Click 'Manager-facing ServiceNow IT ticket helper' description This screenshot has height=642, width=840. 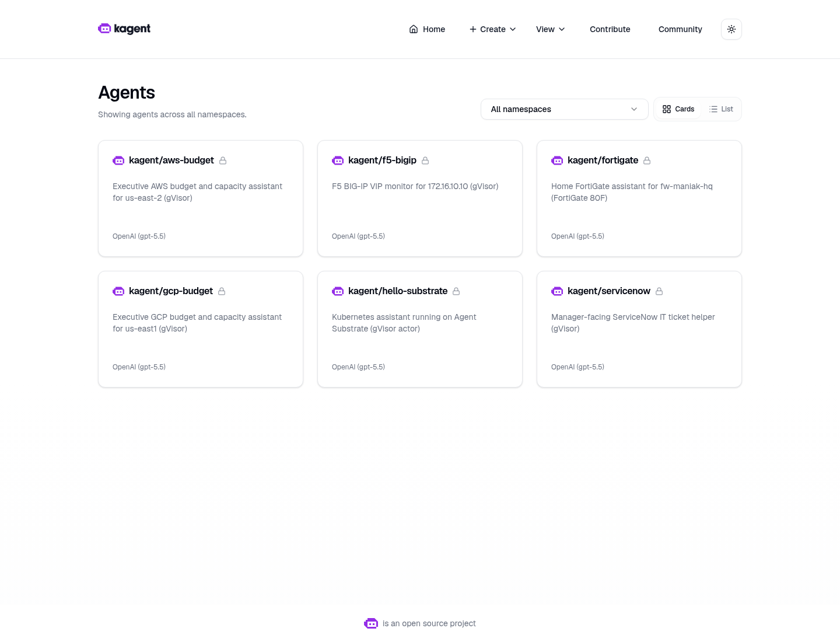click(x=633, y=323)
